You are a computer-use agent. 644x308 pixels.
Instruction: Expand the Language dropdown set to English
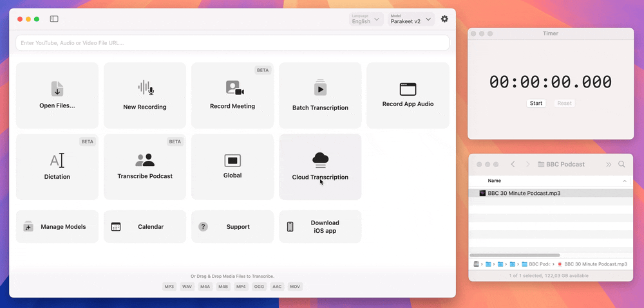[x=366, y=19]
